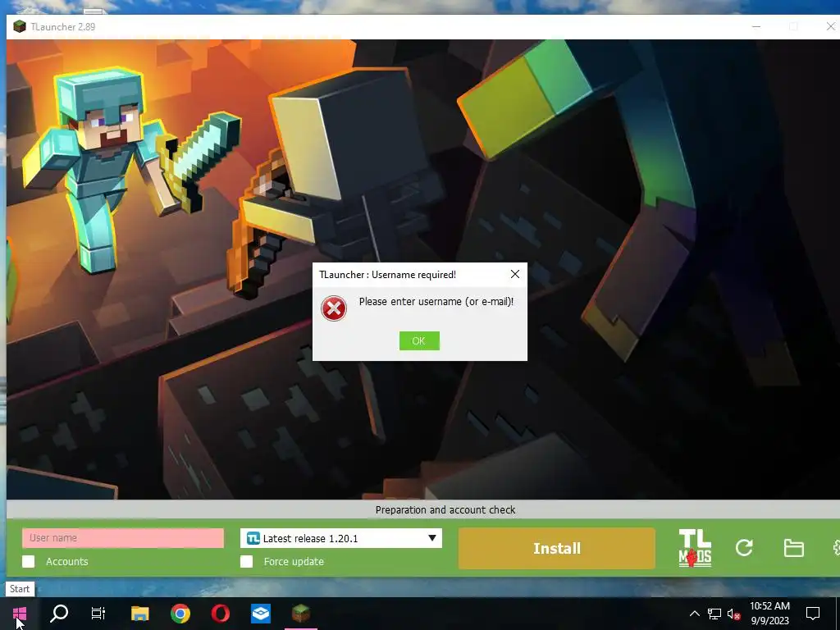The width and height of the screenshot is (840, 630).
Task: Open Task View on the taskbar
Action: [x=98, y=614]
